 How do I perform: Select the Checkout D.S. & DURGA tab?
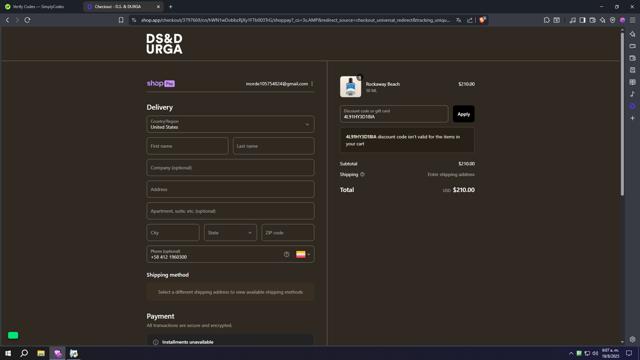pyautogui.click(x=118, y=7)
